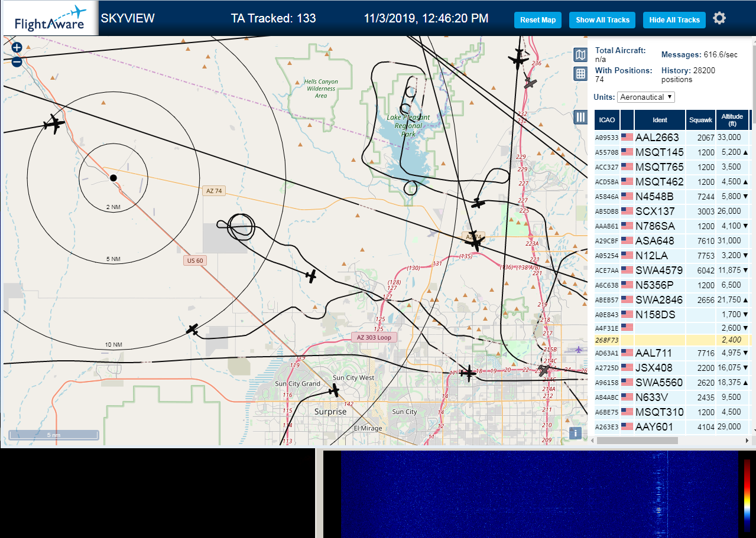Select the N4548B aircraft row
Viewport: 756px width, 538px height.
point(672,196)
